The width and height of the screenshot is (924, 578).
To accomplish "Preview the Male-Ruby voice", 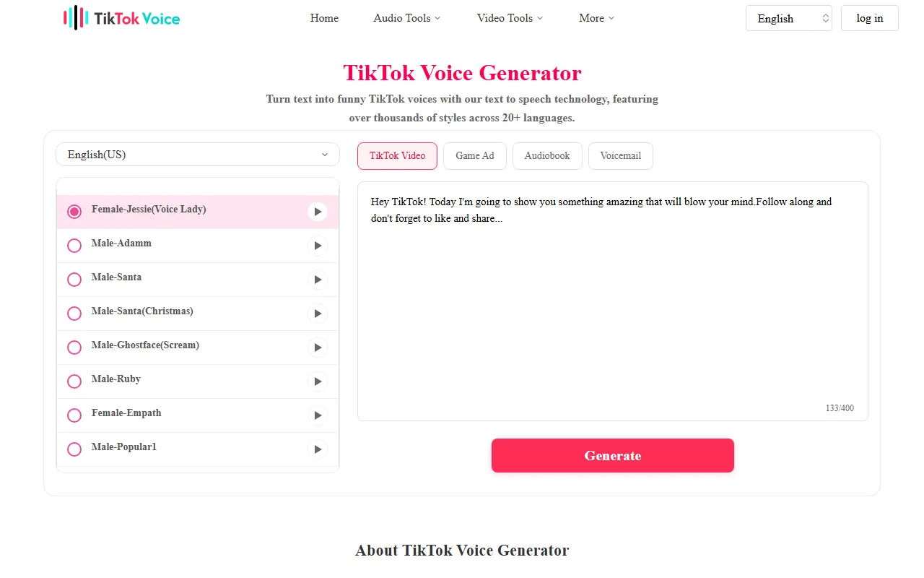I will (317, 381).
